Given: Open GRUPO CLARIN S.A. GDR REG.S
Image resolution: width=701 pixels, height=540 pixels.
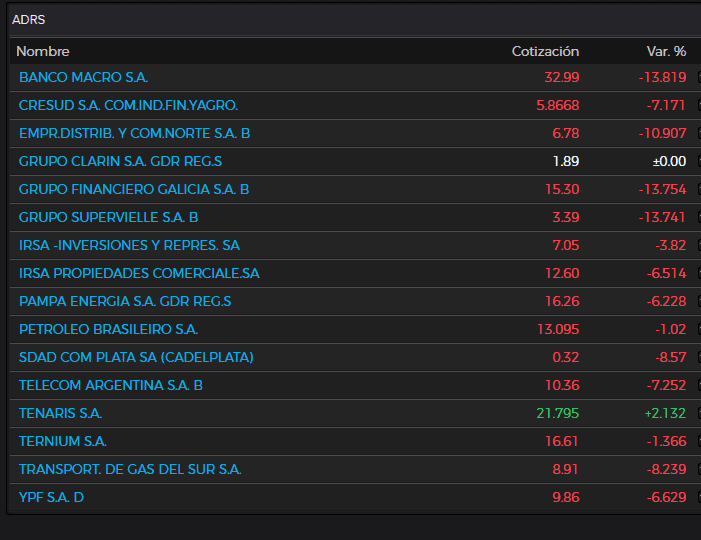Looking at the screenshot, I should pos(120,161).
